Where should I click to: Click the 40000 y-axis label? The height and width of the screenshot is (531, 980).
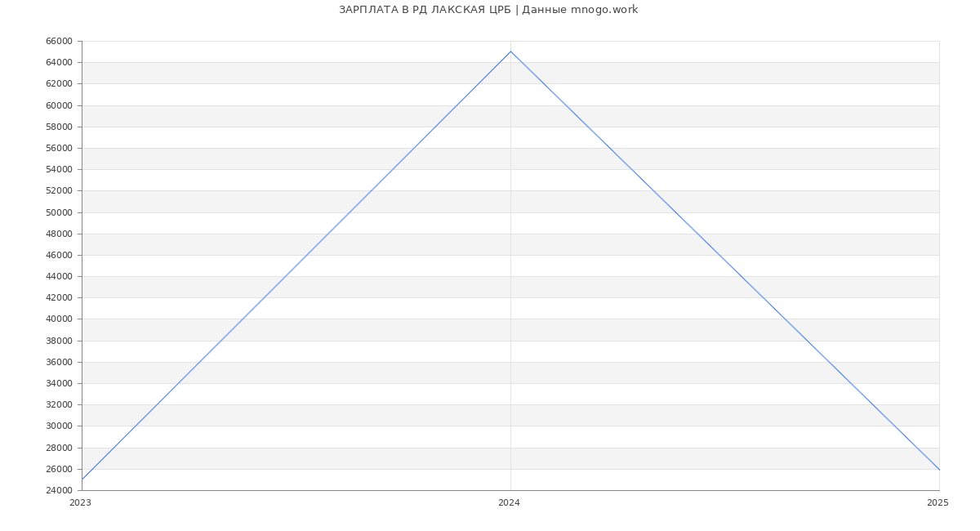(x=59, y=319)
